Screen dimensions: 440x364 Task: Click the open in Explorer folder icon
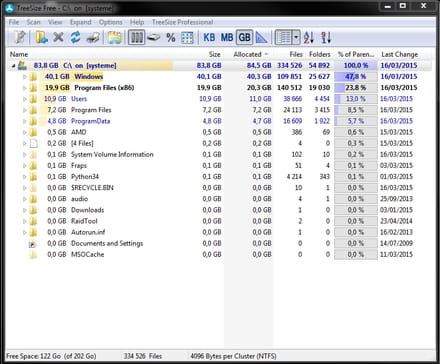[114, 37]
